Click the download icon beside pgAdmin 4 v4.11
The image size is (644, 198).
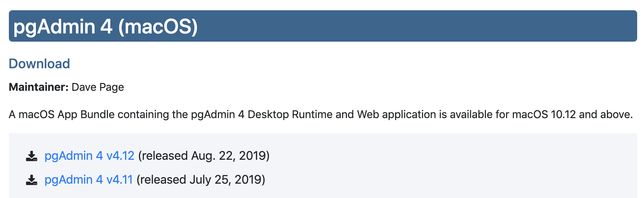tap(32, 180)
